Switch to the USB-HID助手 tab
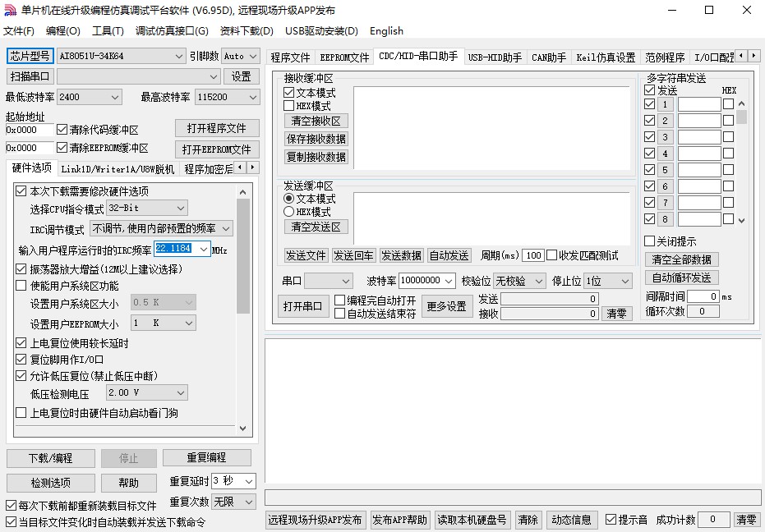Image resolution: width=765 pixels, height=532 pixels. [495, 57]
